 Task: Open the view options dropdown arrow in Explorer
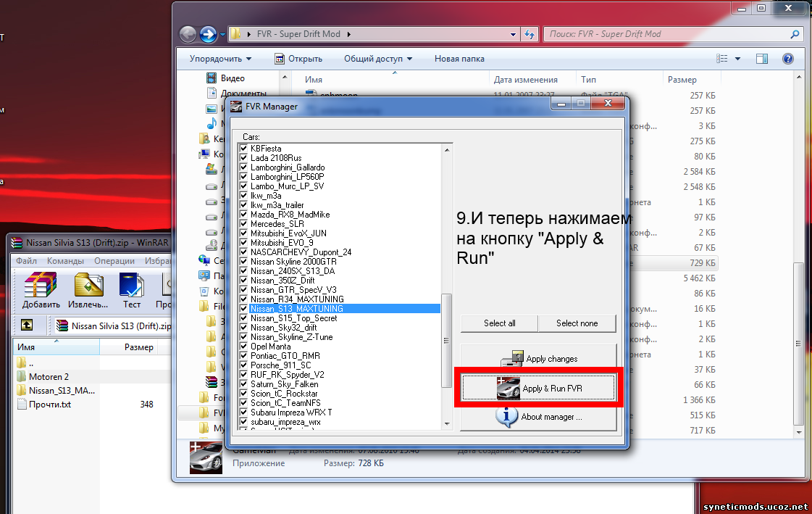tap(738, 59)
